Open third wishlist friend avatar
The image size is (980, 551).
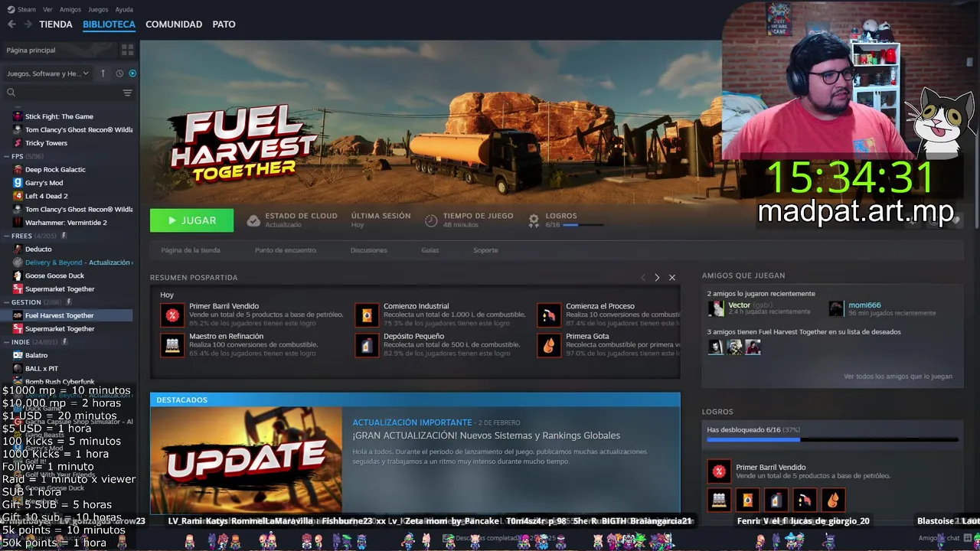[x=753, y=347]
